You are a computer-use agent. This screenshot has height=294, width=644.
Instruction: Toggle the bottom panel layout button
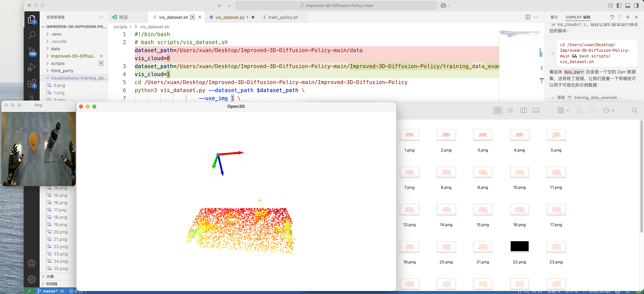pos(627,5)
